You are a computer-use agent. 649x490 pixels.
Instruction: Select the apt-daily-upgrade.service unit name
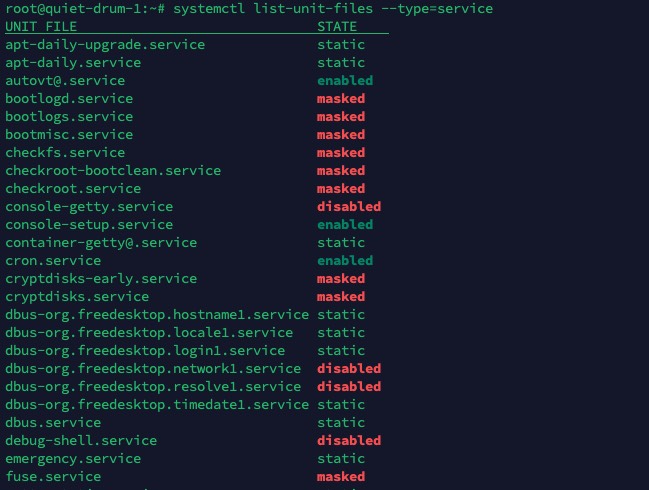pyautogui.click(x=105, y=44)
